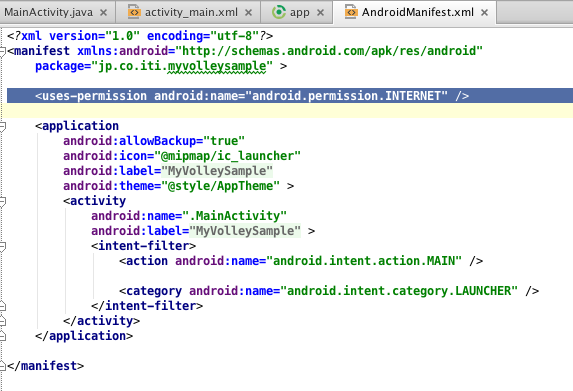Click the underlined myvolleysample package name
Screen dimensions: 573x391
pyautogui.click(x=217, y=67)
